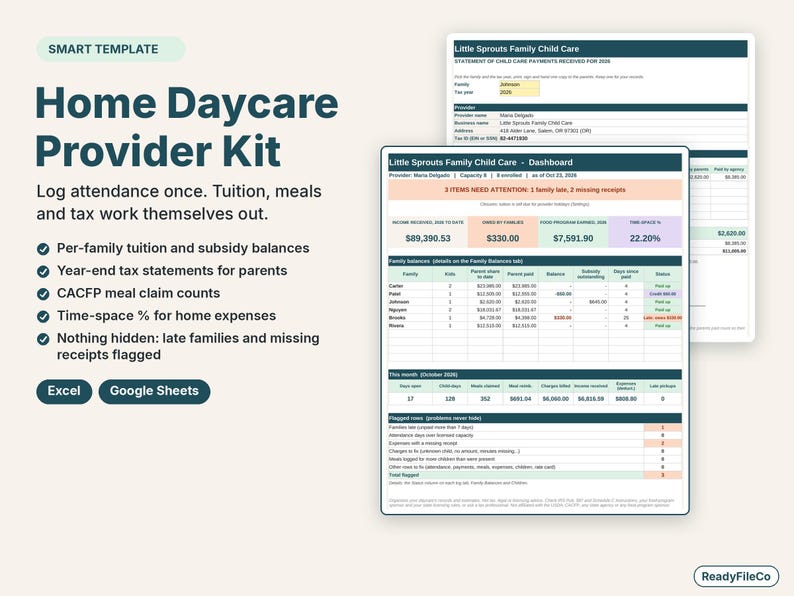Click the 'Credit $50.00' status cell
This screenshot has height=596, width=794.
point(662,294)
